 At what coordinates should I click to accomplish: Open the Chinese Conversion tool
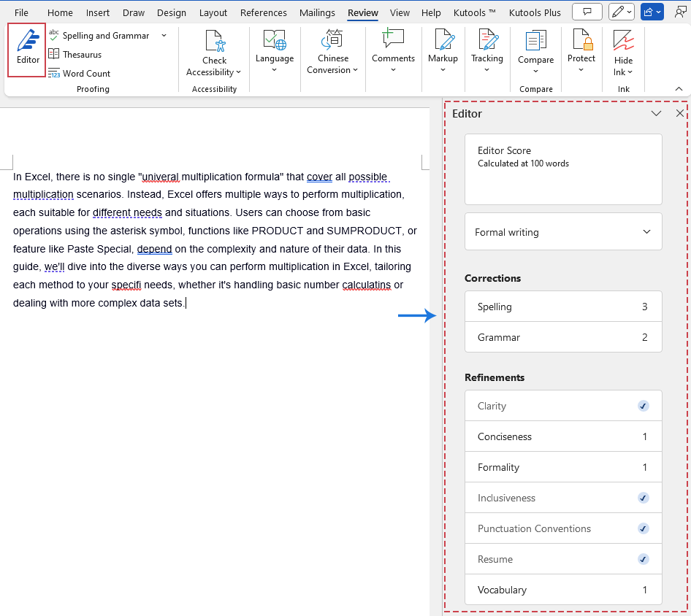coord(332,53)
